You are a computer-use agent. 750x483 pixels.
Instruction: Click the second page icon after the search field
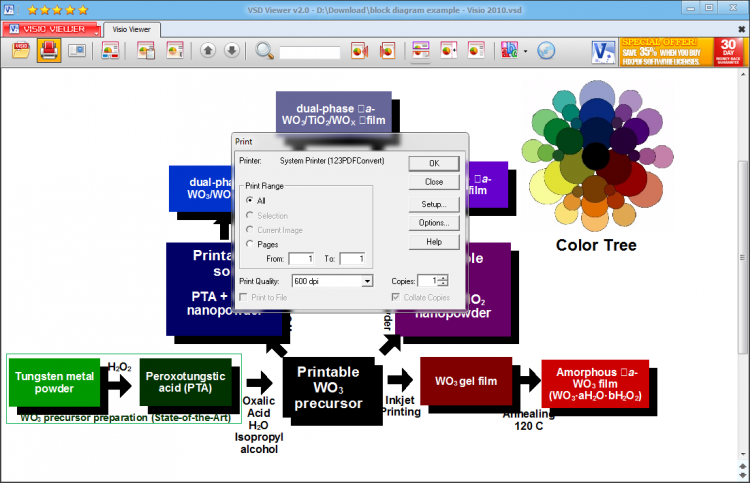click(x=387, y=50)
